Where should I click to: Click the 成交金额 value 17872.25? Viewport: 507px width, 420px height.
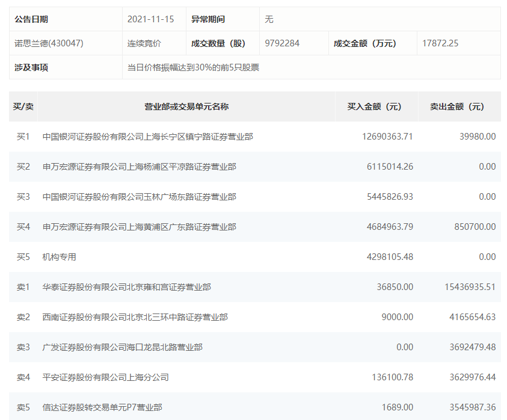(x=440, y=43)
